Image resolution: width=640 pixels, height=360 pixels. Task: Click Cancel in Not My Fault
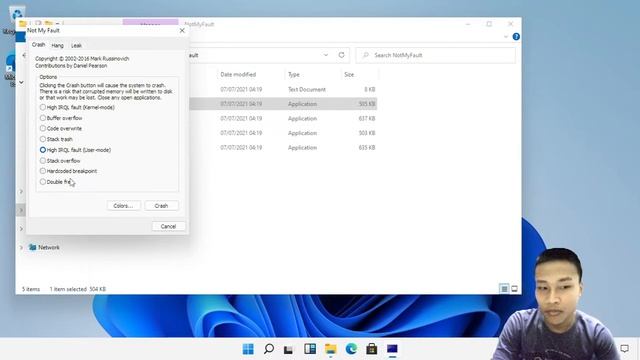point(168,226)
